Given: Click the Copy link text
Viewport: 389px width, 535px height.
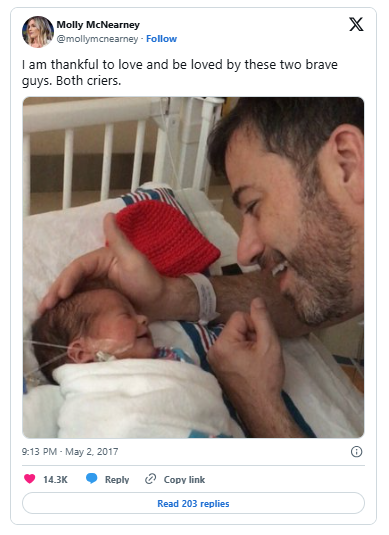Looking at the screenshot, I should 184,479.
